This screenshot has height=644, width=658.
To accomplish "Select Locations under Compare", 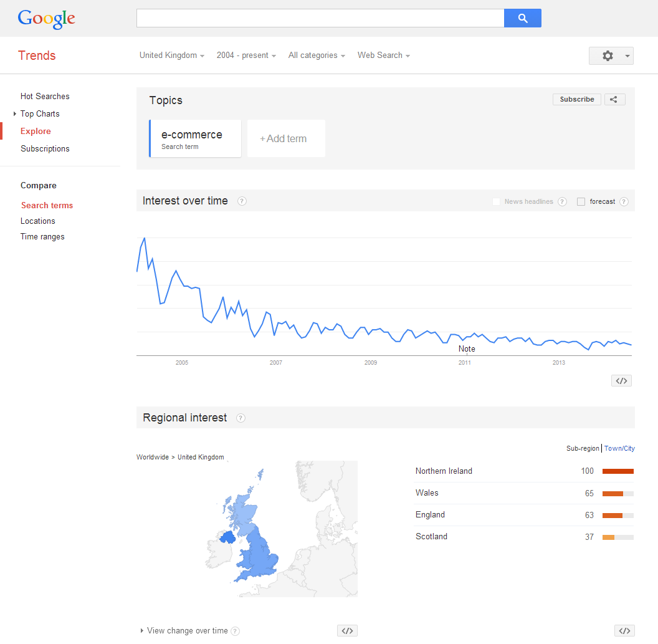I will pyautogui.click(x=38, y=221).
